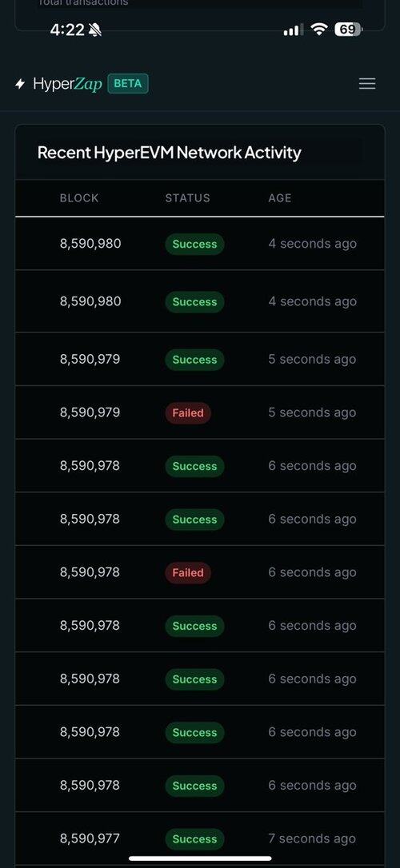400x868 pixels.
Task: Select the STATUS column header
Action: click(188, 198)
